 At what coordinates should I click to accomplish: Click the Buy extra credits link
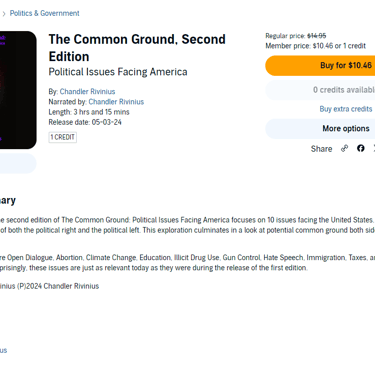coord(346,109)
